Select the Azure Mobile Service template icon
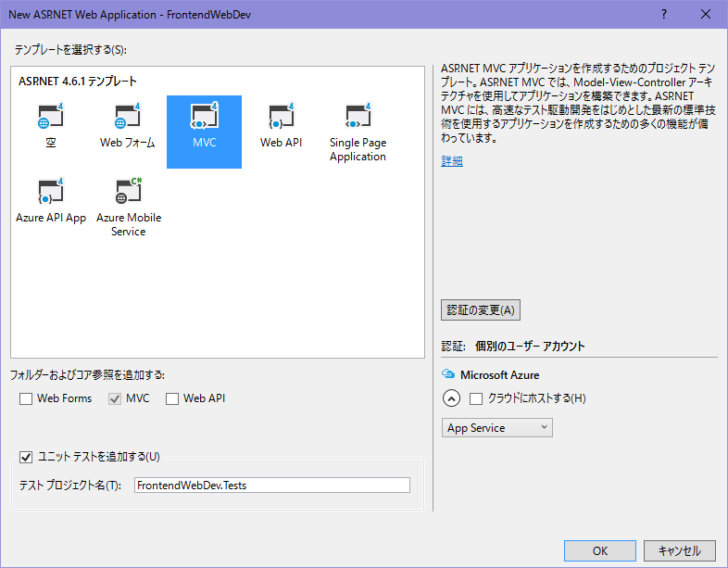 pos(129,192)
